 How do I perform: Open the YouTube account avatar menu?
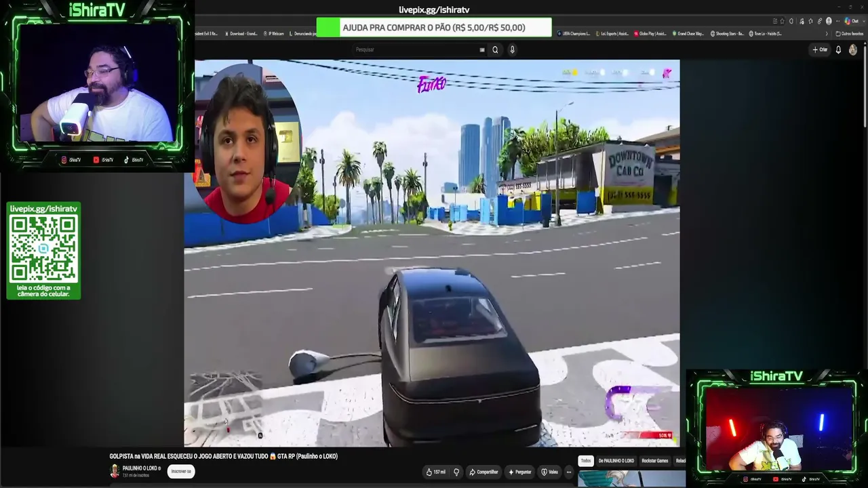pyautogui.click(x=853, y=49)
